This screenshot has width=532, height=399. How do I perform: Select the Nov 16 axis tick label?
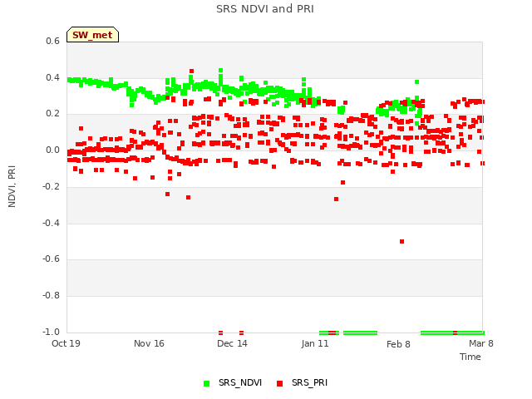(149, 343)
